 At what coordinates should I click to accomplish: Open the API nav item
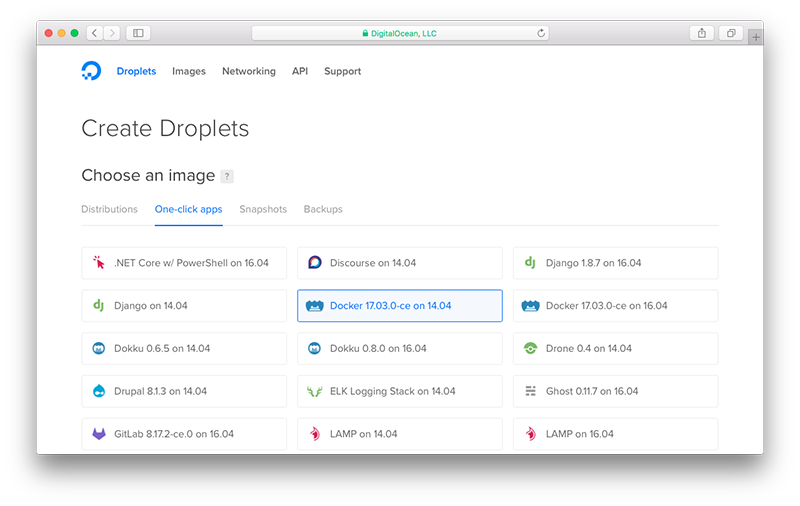point(300,71)
